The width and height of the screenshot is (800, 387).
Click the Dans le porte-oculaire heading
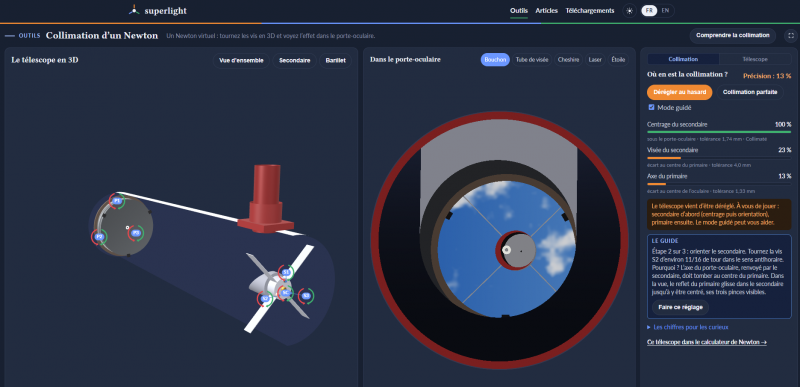click(405, 60)
